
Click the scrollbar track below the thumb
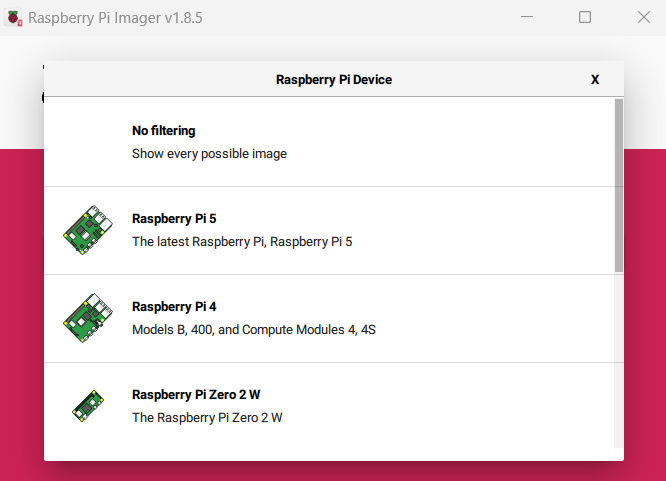[619, 360]
